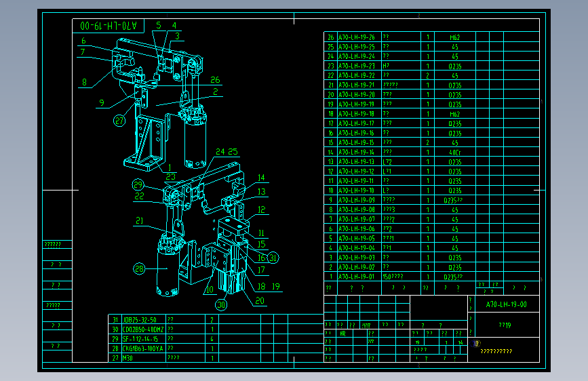This screenshot has height=381, width=588.
Task: Click part number A70-LH-19-03
Action: 356,258
